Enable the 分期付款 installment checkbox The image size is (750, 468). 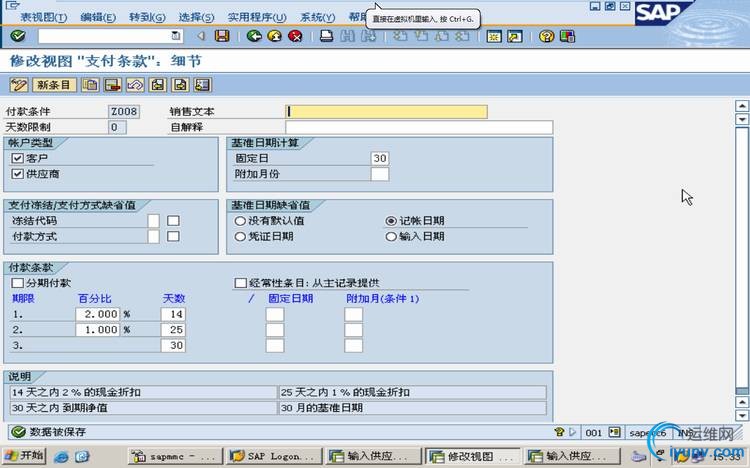pyautogui.click(x=18, y=283)
